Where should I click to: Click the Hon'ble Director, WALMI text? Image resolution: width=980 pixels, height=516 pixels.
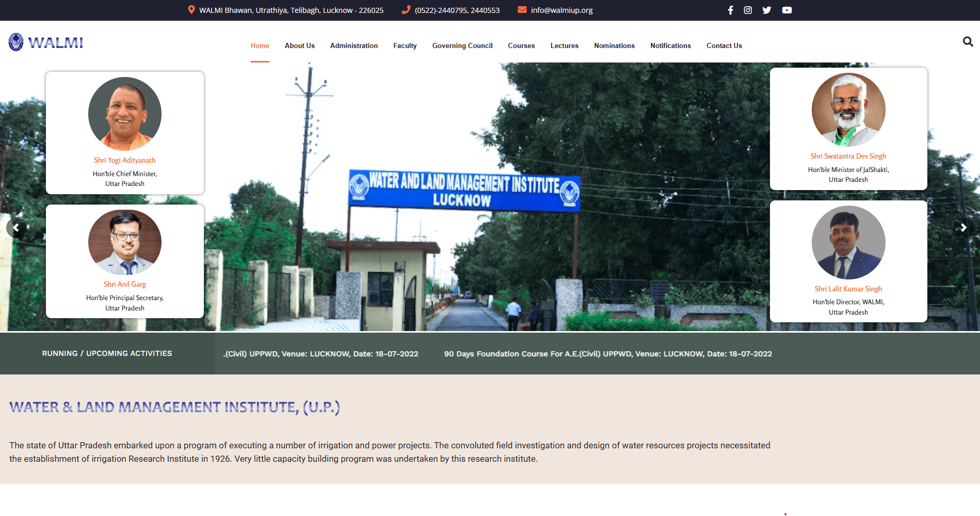click(848, 307)
